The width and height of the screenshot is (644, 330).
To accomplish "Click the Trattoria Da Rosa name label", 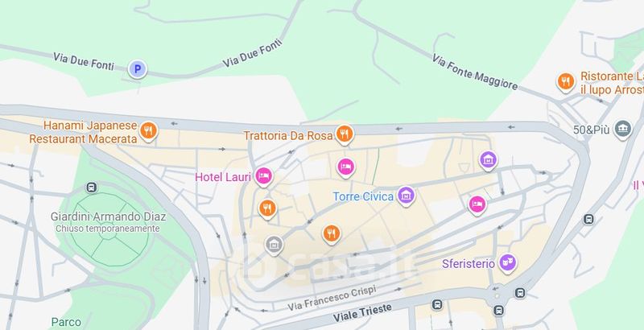I will point(288,135).
